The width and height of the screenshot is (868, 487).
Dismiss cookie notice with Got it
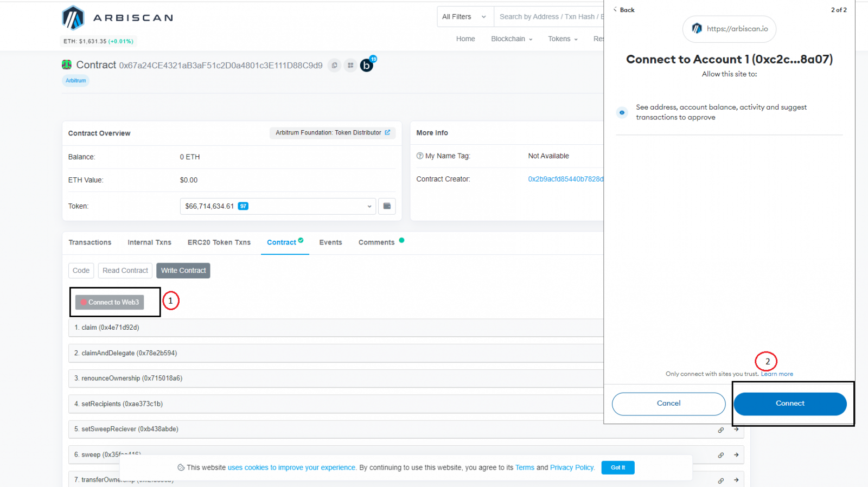618,467
